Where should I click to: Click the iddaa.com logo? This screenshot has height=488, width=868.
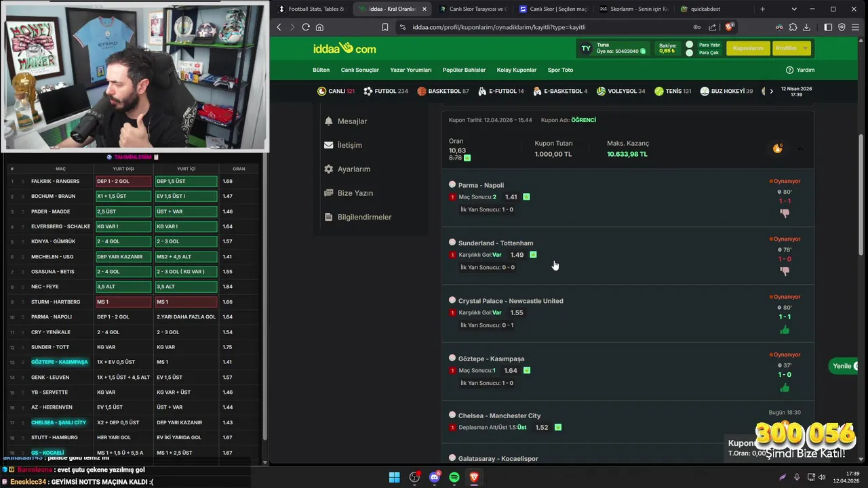tap(344, 48)
